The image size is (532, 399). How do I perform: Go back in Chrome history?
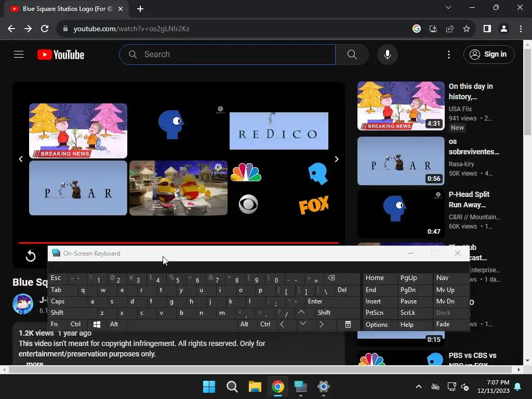click(11, 29)
